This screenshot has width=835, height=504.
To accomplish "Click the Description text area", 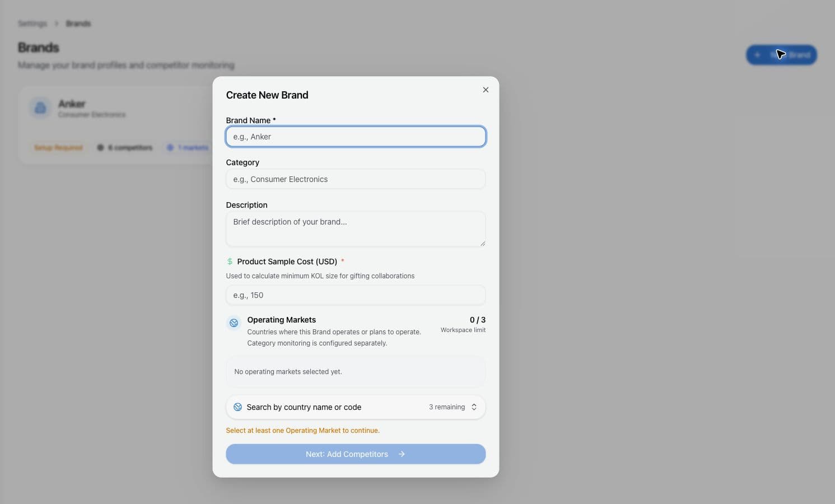I will click(x=356, y=229).
